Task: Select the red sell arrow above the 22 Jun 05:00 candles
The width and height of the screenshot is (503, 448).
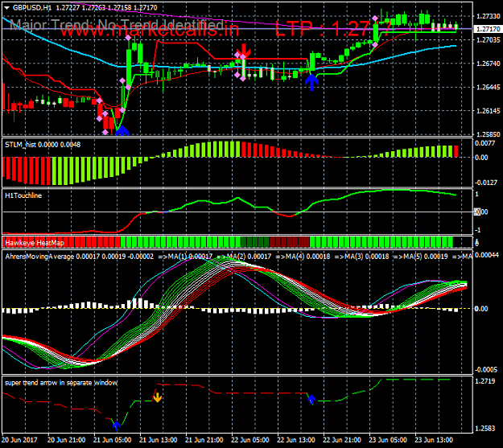Action: (x=244, y=51)
